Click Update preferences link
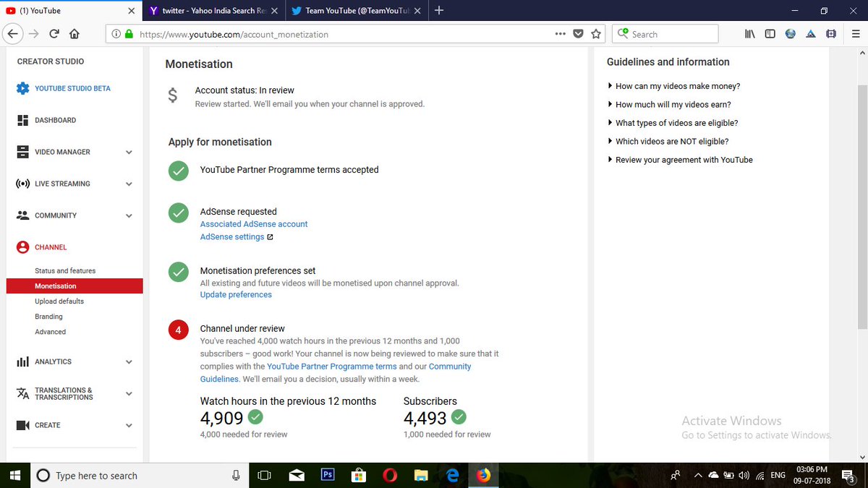 click(x=236, y=295)
